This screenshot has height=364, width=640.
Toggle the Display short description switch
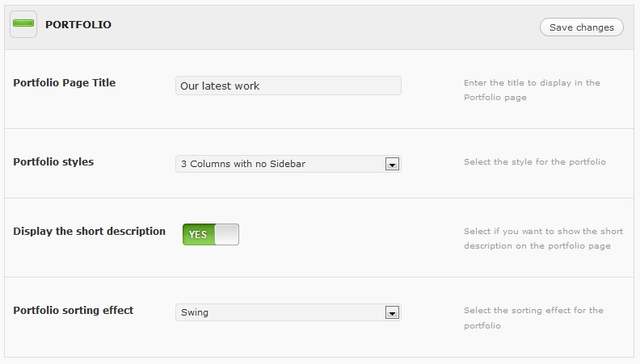pyautogui.click(x=211, y=234)
